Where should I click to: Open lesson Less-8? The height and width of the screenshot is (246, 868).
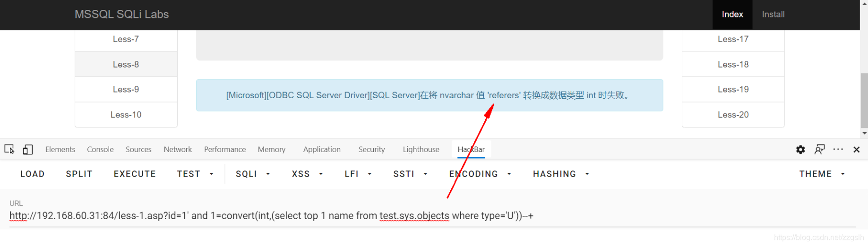[126, 64]
